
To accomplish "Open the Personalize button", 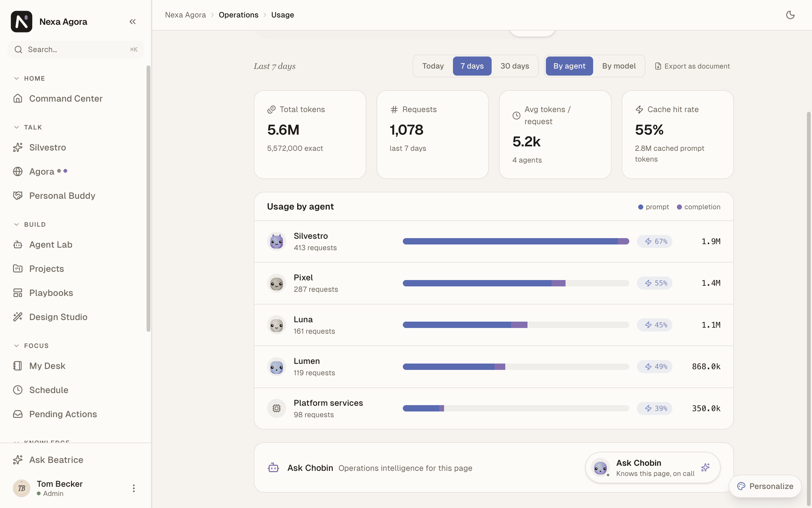I will pyautogui.click(x=765, y=486).
